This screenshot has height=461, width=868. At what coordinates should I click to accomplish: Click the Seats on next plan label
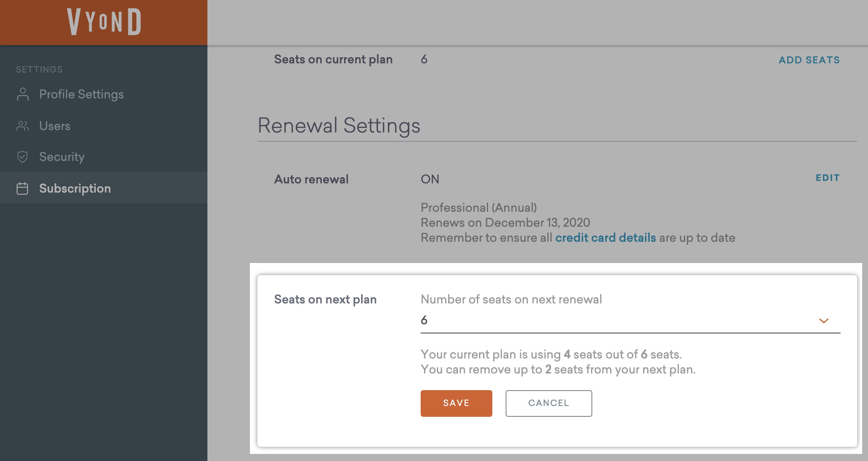325,299
